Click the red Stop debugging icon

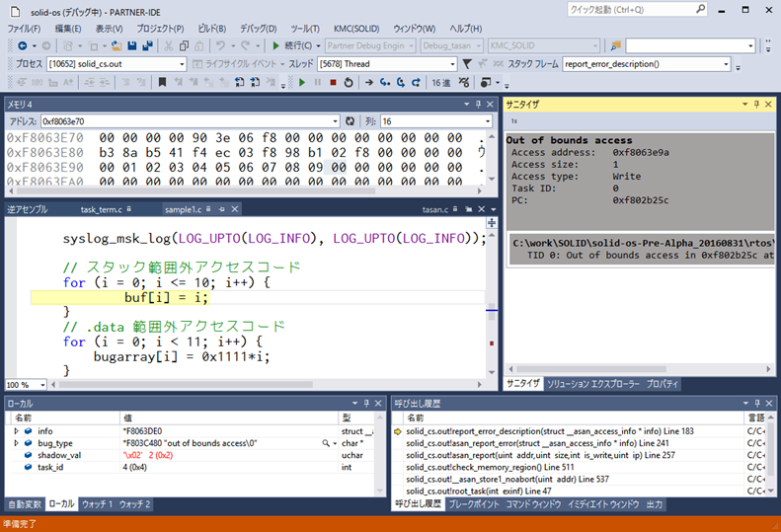(333, 83)
